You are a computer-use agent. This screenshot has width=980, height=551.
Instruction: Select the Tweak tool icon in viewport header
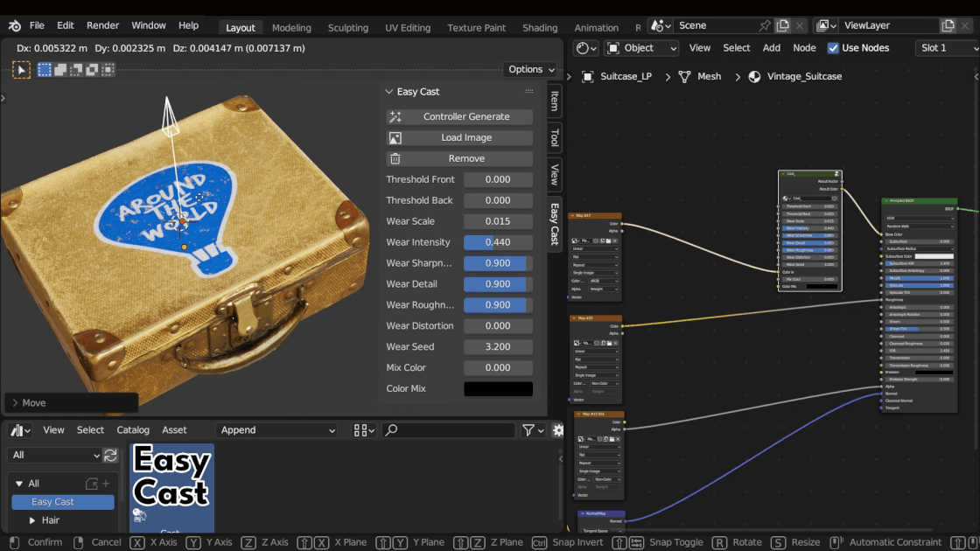[x=21, y=69]
